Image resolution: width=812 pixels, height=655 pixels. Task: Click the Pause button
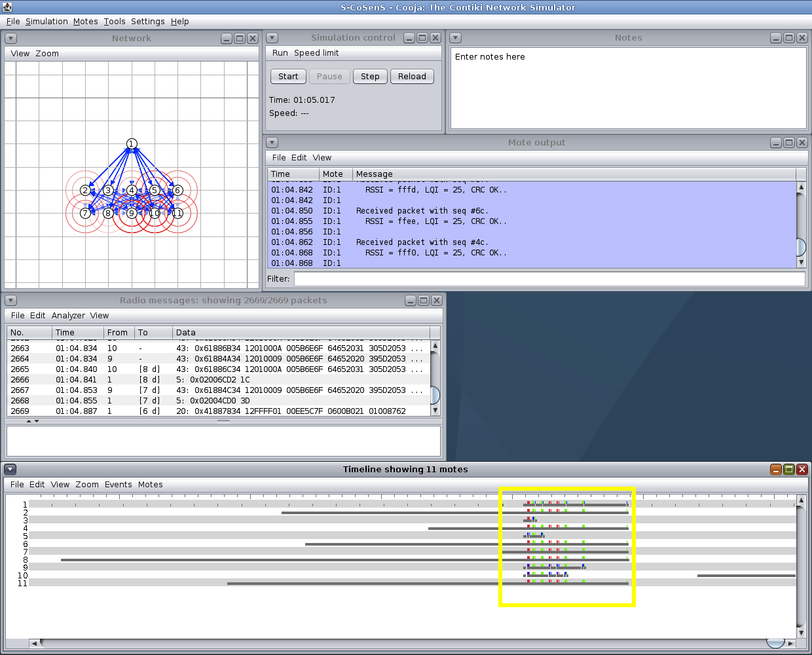point(329,77)
